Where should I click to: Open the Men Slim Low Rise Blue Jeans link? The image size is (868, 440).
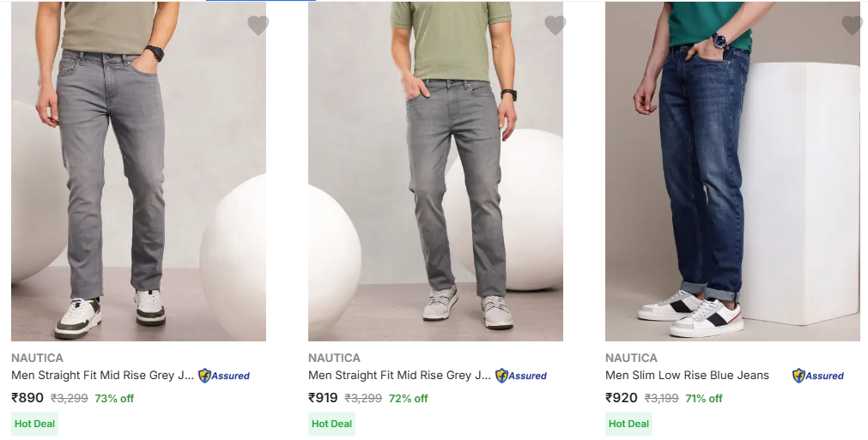pos(687,375)
